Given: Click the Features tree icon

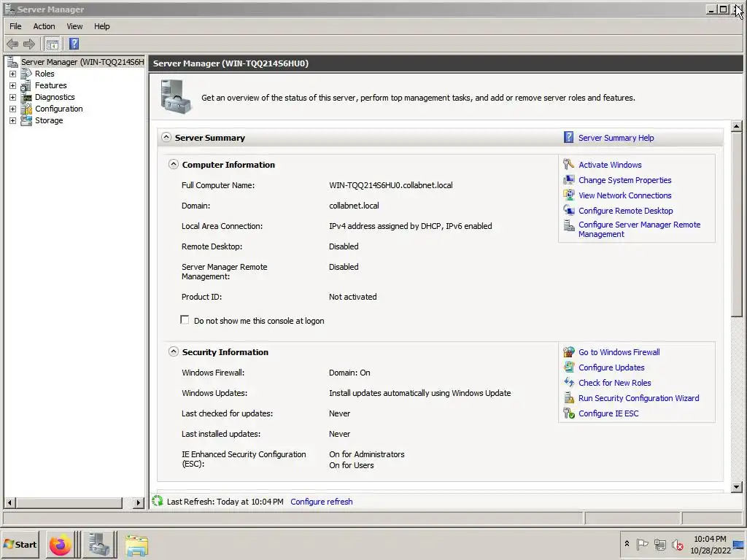Looking at the screenshot, I should tap(27, 86).
